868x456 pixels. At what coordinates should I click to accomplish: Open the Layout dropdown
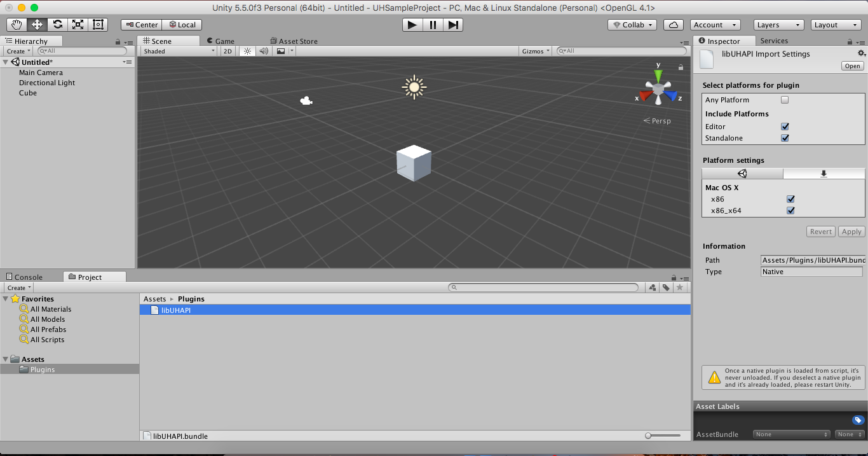pyautogui.click(x=837, y=25)
